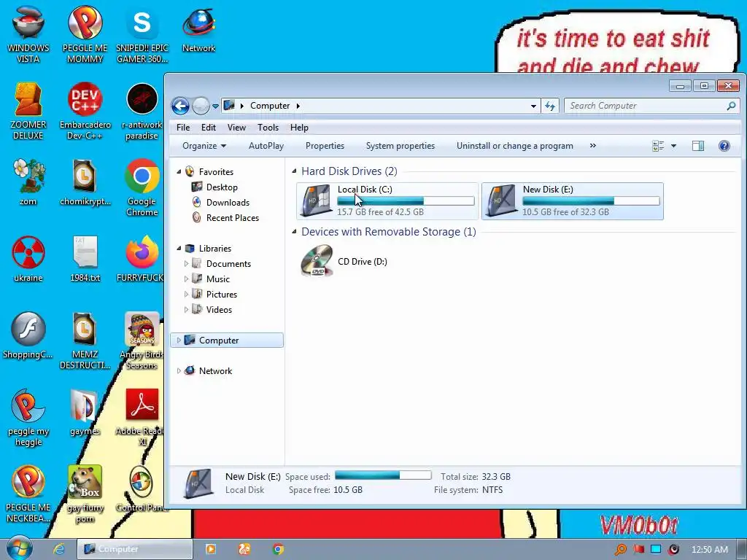Viewport: 747px width, 560px height.
Task: Select the ukraine desktop icon
Action: (28, 259)
